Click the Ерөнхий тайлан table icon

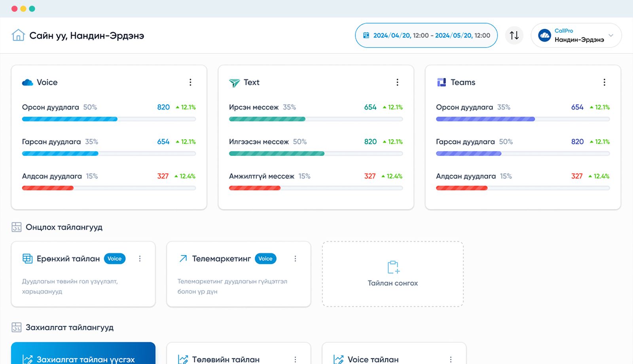point(27,259)
